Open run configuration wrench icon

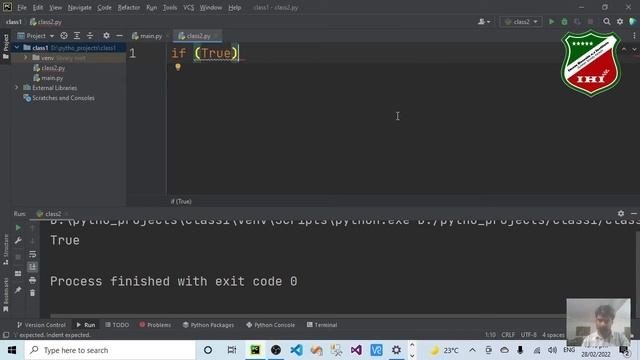[18, 241]
